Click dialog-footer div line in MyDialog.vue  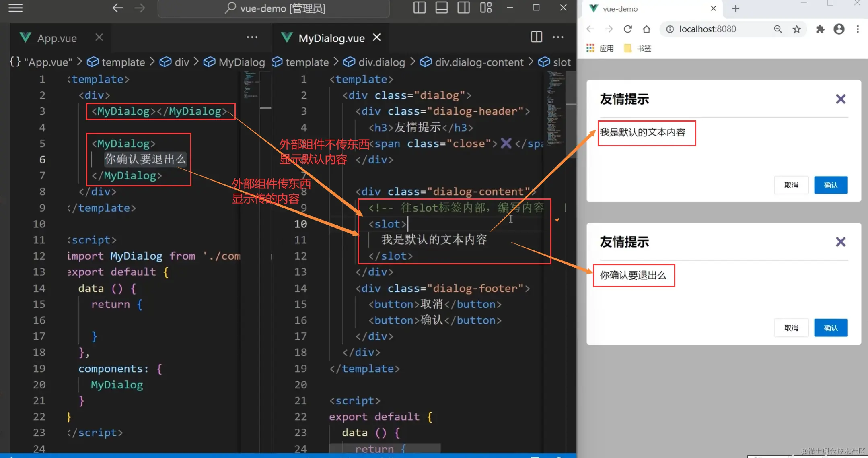(442, 288)
